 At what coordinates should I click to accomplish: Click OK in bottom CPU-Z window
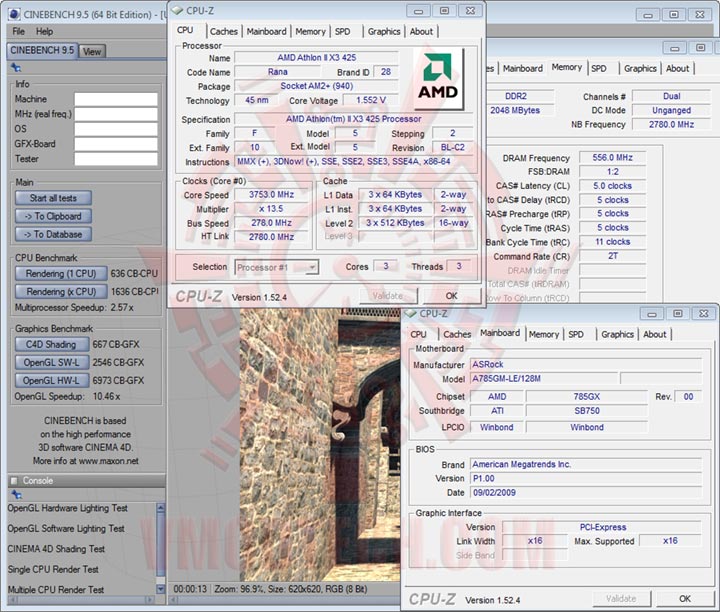pyautogui.click(x=685, y=598)
